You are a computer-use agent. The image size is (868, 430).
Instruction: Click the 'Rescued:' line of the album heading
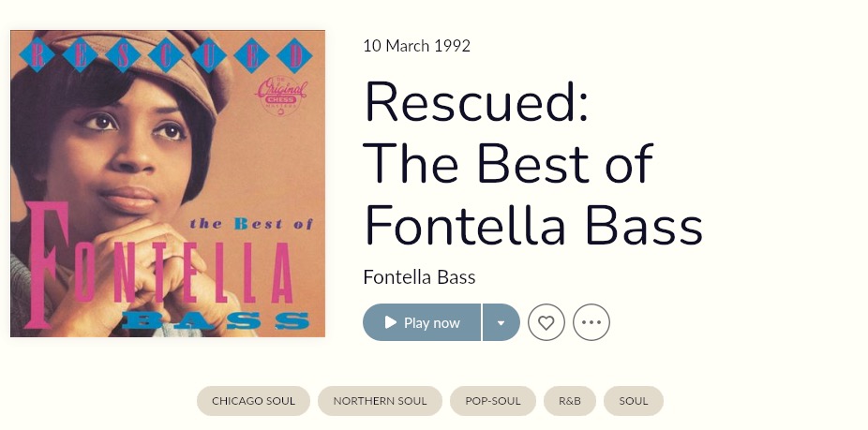(476, 102)
